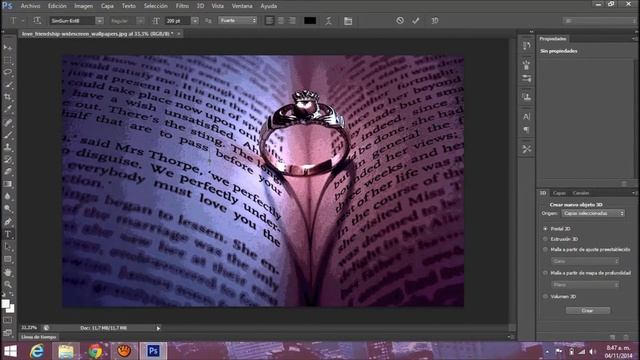Open the Plano depth map dropdown

pos(585,285)
